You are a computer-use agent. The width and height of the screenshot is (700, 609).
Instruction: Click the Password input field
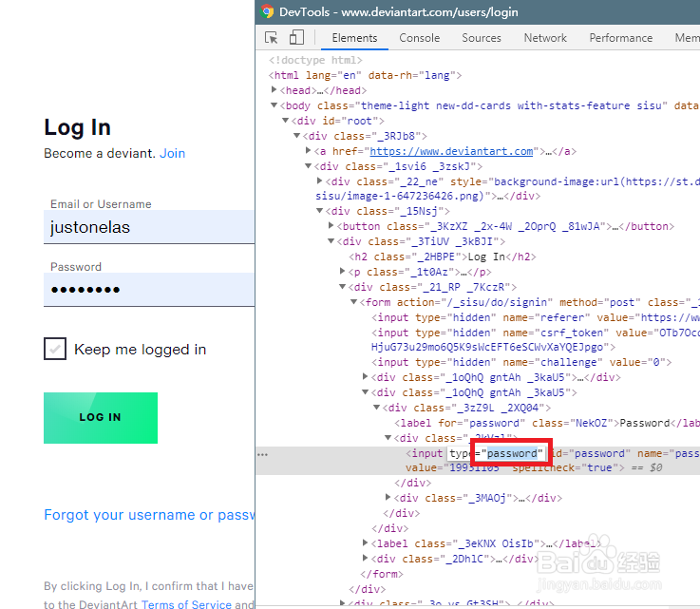(149, 290)
